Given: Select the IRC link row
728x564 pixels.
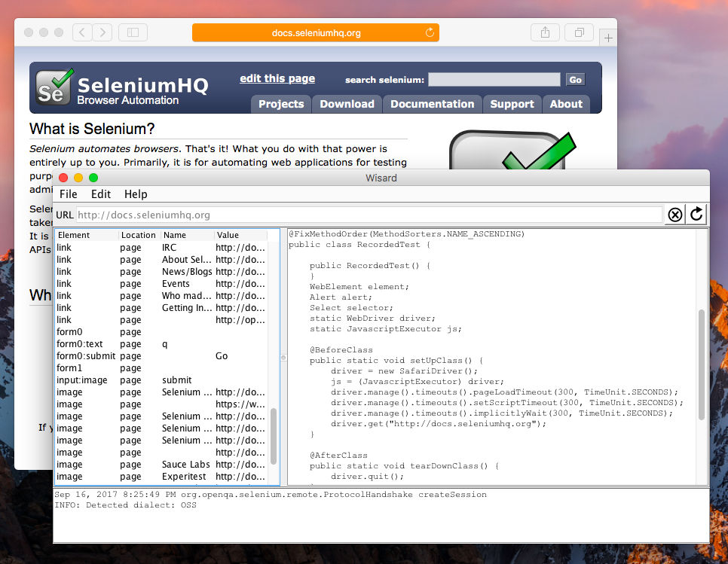Looking at the screenshot, I should [161, 248].
